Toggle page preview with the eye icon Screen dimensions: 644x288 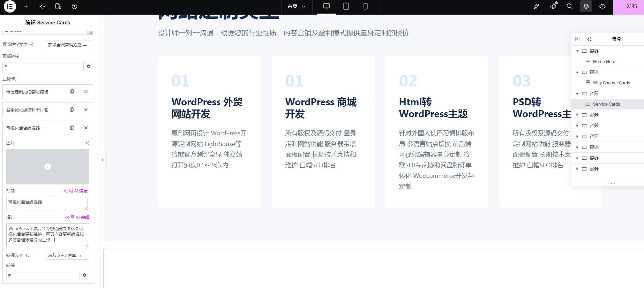602,6
